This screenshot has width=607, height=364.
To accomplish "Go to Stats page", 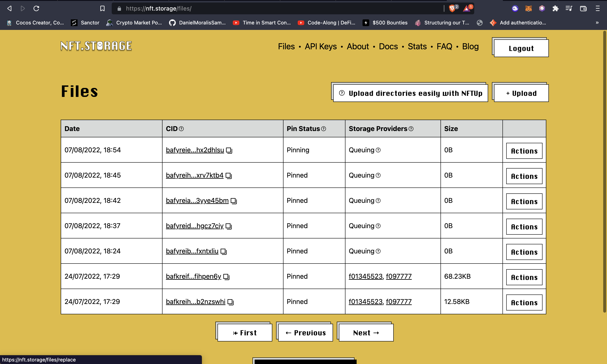I will [x=417, y=46].
